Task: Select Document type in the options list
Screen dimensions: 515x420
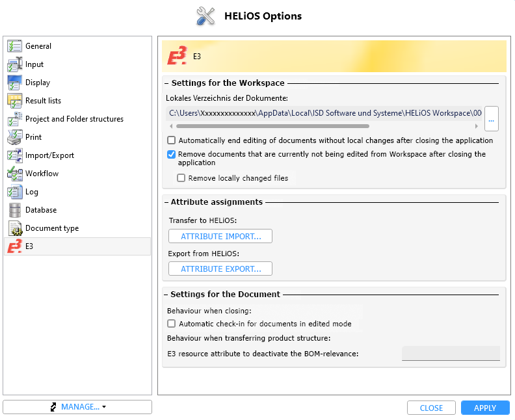Action: (52, 228)
